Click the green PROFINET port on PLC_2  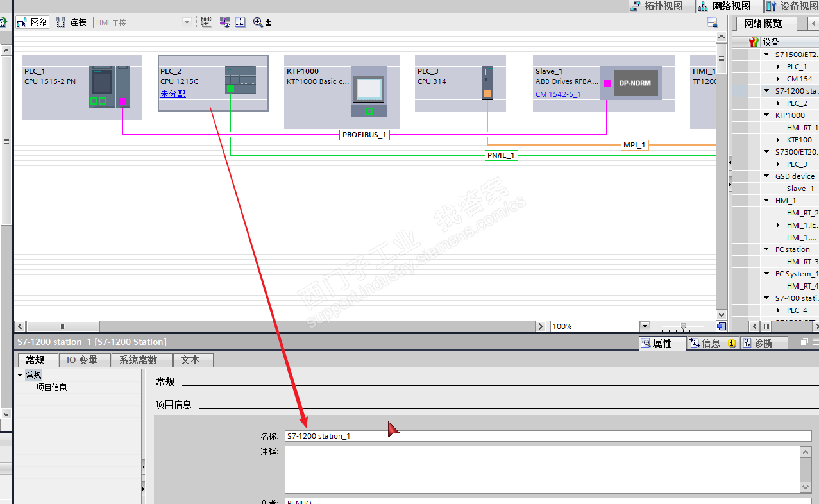pos(230,89)
